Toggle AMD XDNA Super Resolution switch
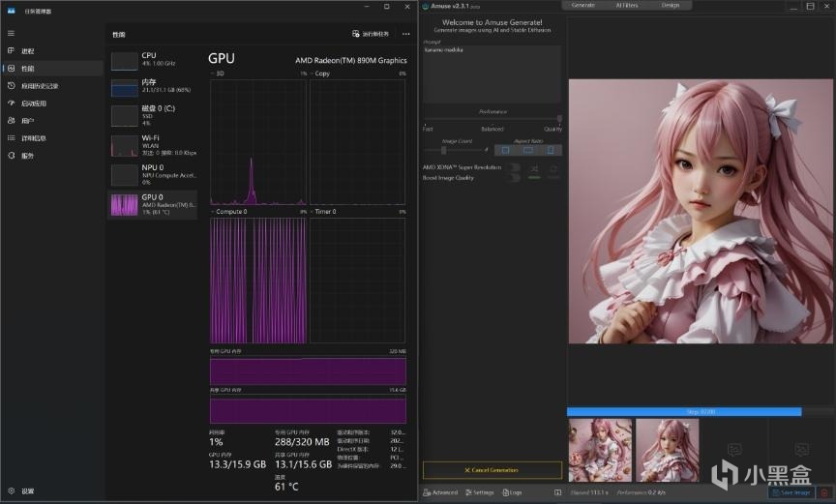The height and width of the screenshot is (504, 836). (514, 167)
